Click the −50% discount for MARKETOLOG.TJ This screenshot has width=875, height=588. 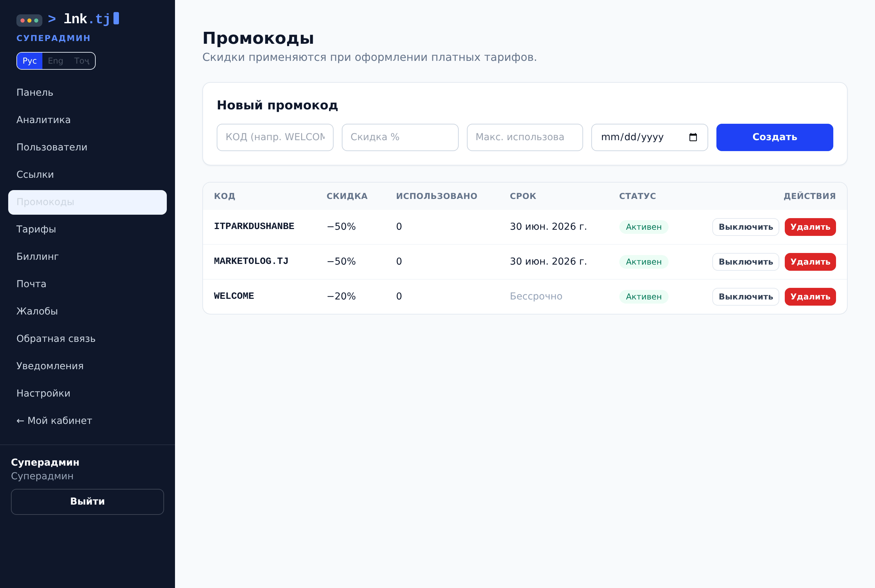click(341, 262)
